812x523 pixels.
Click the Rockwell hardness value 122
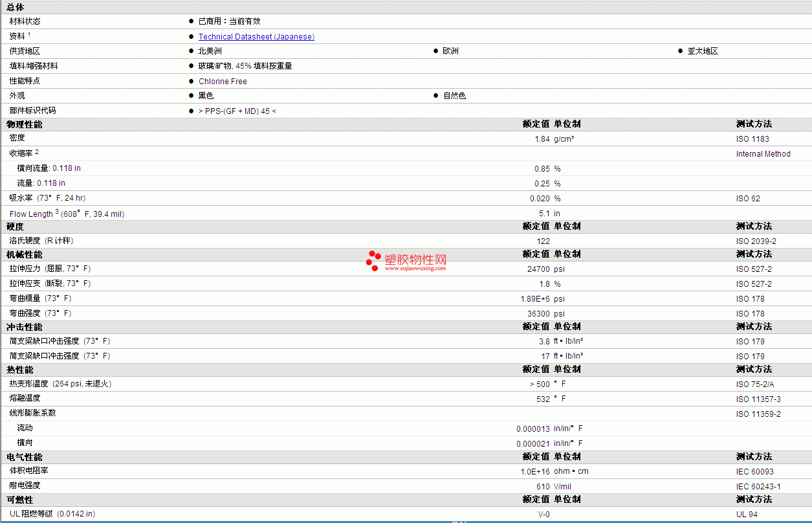[543, 241]
